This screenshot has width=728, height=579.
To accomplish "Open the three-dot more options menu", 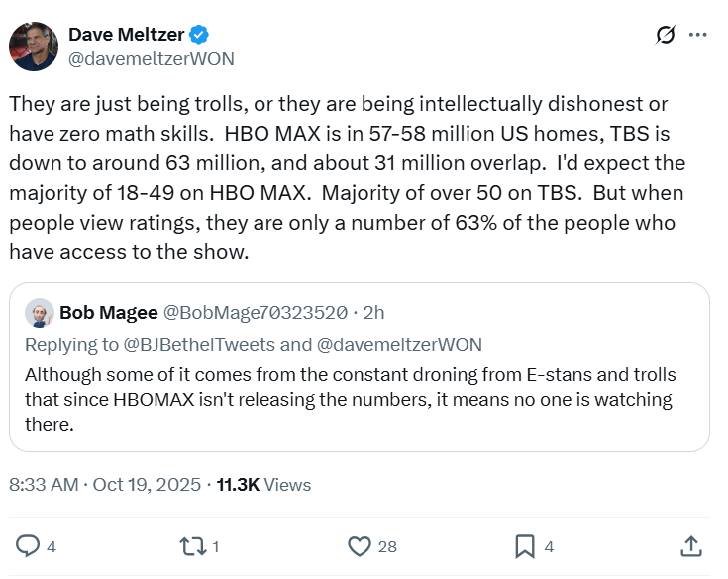I will (698, 35).
